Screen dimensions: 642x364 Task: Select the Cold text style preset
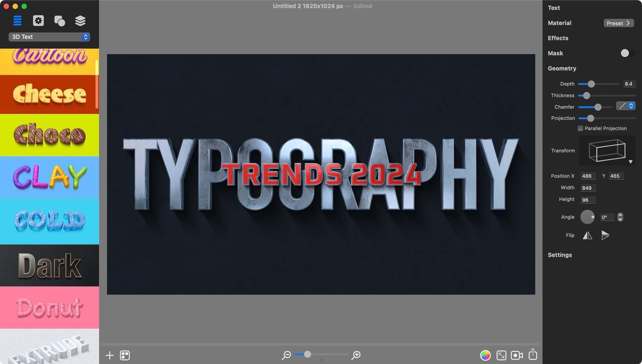click(49, 221)
